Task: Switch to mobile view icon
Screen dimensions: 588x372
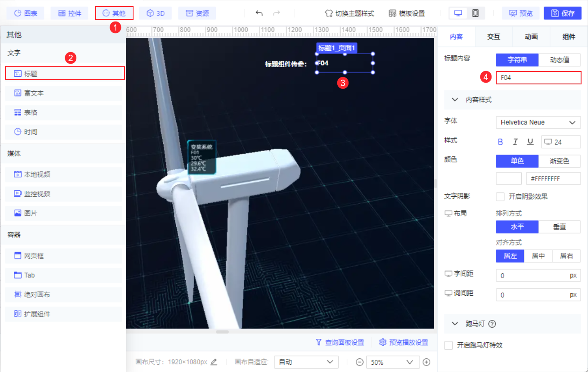Action: click(476, 13)
